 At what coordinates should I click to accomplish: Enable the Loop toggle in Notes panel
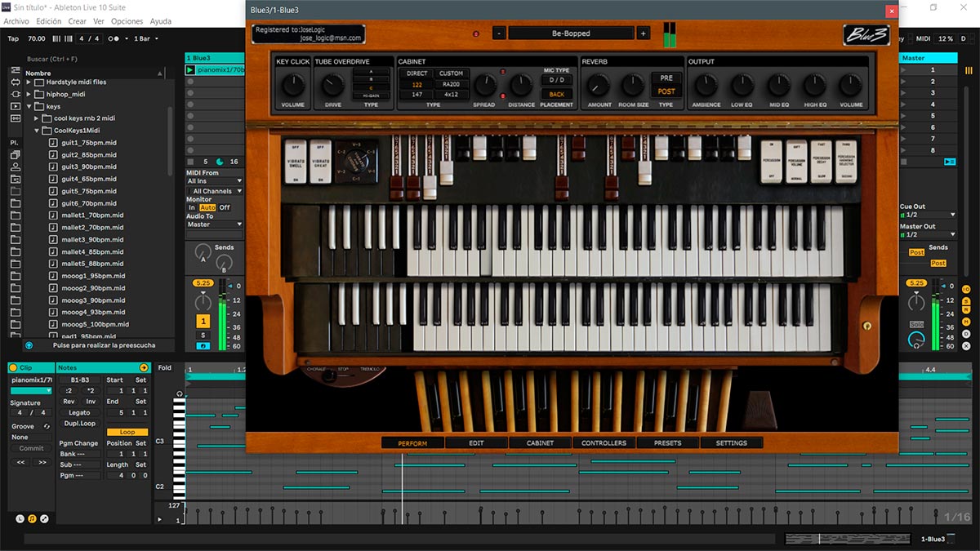(x=127, y=432)
